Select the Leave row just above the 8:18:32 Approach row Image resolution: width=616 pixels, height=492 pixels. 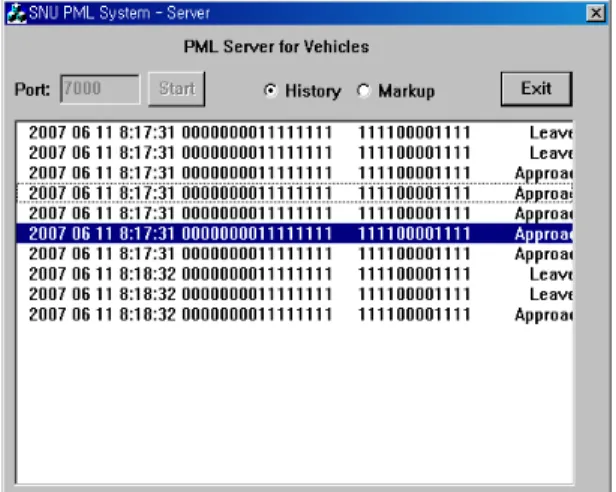[x=295, y=294]
